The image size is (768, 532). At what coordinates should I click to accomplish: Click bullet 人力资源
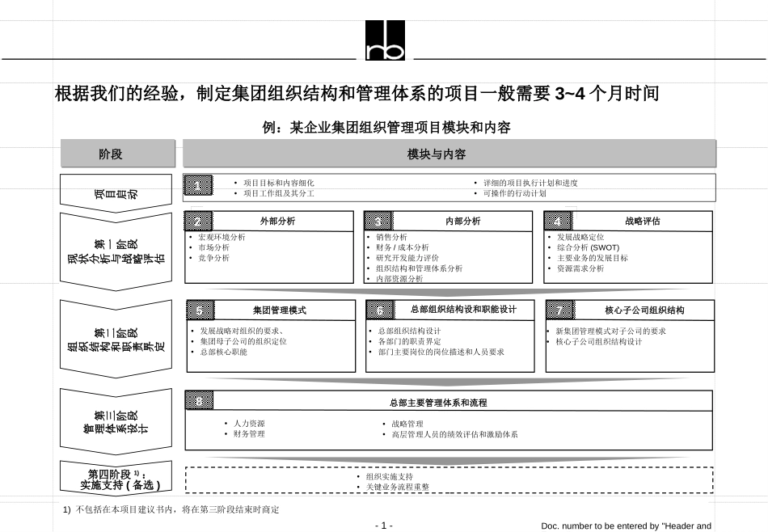(249, 423)
